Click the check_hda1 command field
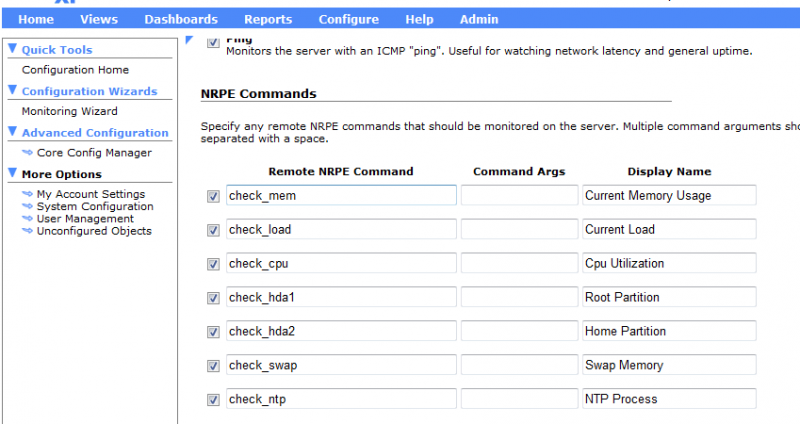This screenshot has width=800, height=424. [x=341, y=297]
